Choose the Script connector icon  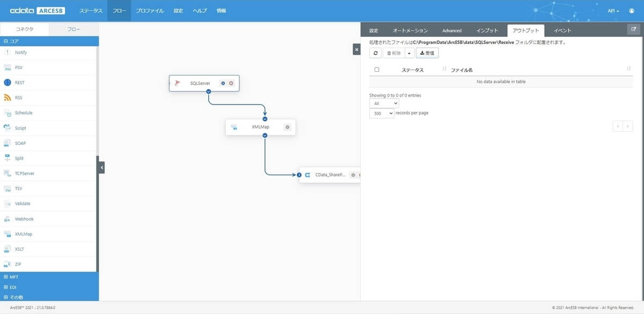point(8,128)
